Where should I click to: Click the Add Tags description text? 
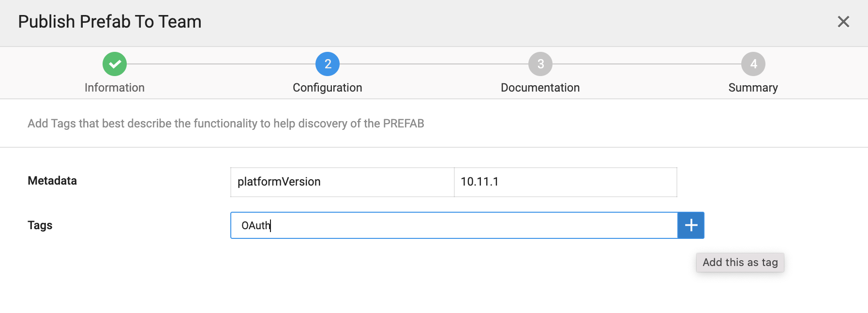(x=226, y=124)
